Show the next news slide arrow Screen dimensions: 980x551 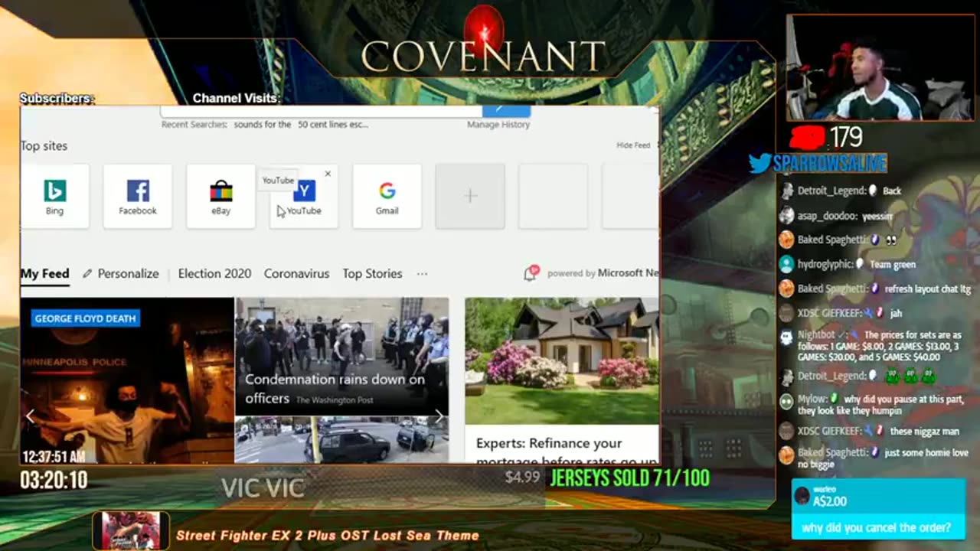439,416
